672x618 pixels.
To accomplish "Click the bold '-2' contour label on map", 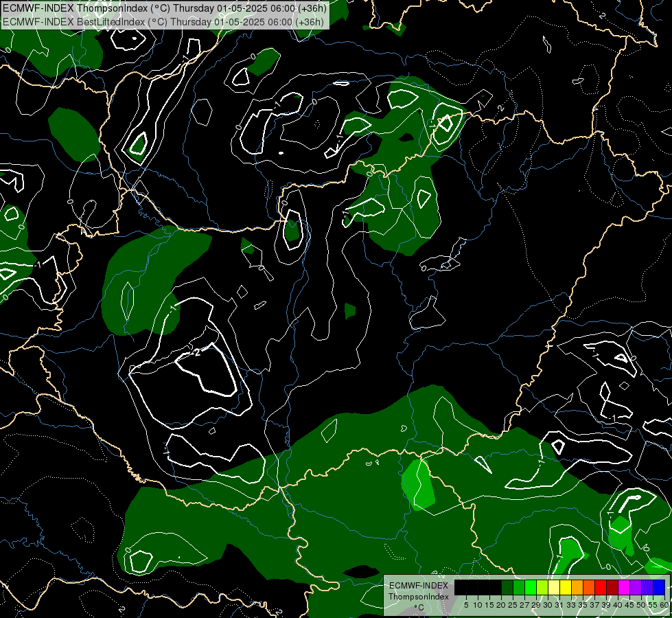I will click(x=196, y=352).
